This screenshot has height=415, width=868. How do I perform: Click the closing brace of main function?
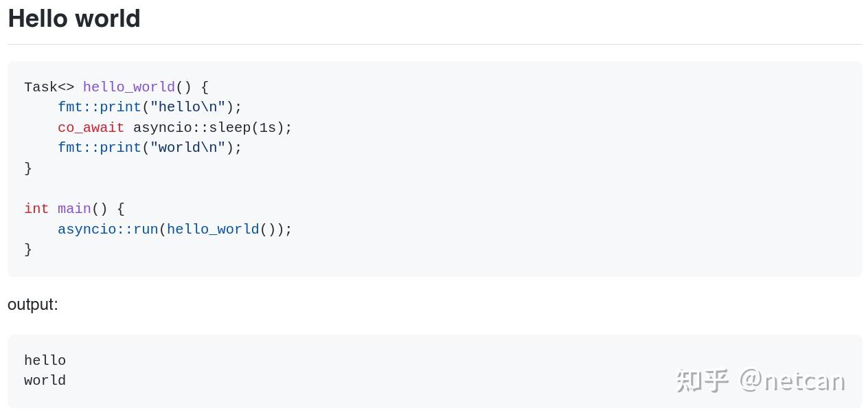click(x=28, y=249)
